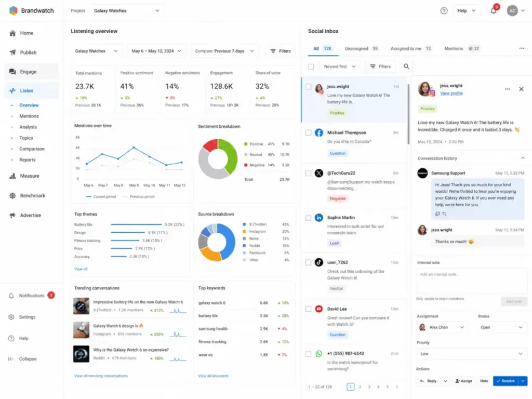Open Compare: Previous 7 days dropdown

coord(224,51)
